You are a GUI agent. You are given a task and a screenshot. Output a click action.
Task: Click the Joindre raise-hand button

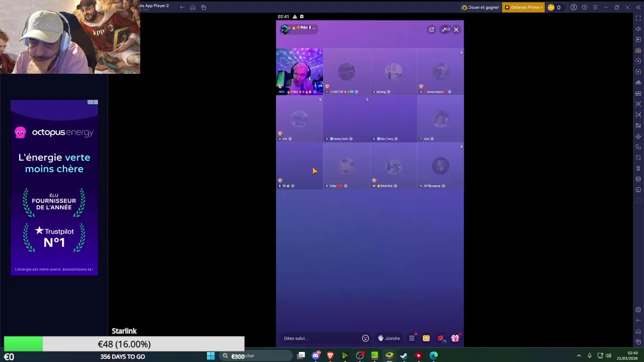pyautogui.click(x=389, y=338)
